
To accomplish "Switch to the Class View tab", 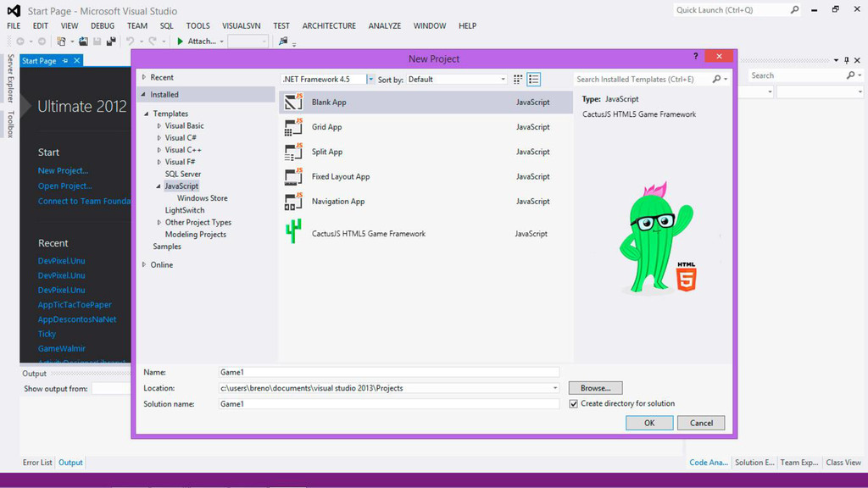I will [843, 463].
